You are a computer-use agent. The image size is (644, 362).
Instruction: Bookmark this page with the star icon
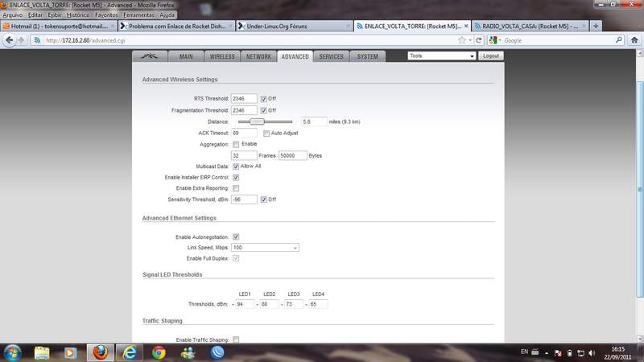point(462,40)
